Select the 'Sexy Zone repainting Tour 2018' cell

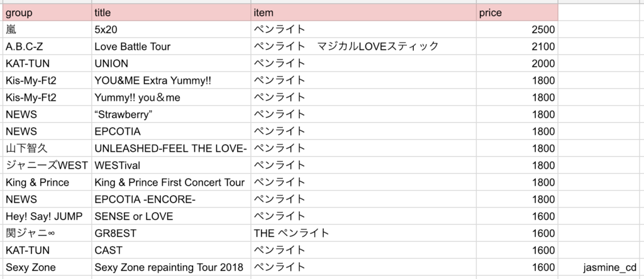171,268
